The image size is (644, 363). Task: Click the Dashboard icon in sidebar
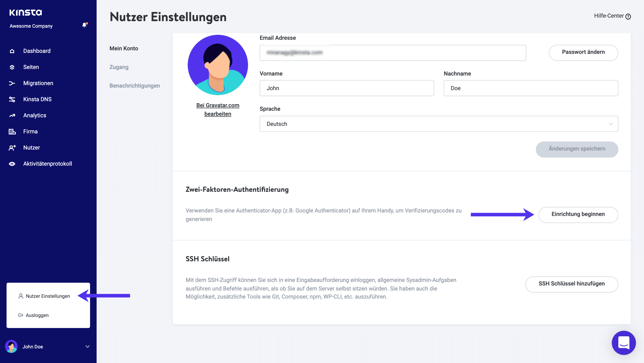[x=12, y=51]
